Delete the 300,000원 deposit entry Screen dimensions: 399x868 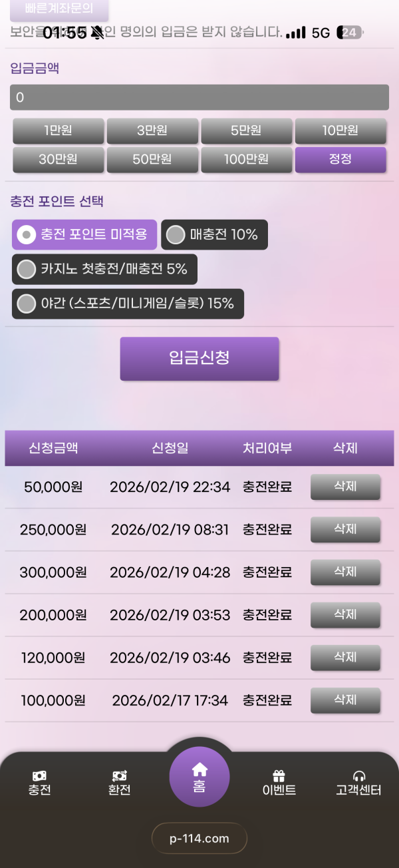click(x=345, y=572)
